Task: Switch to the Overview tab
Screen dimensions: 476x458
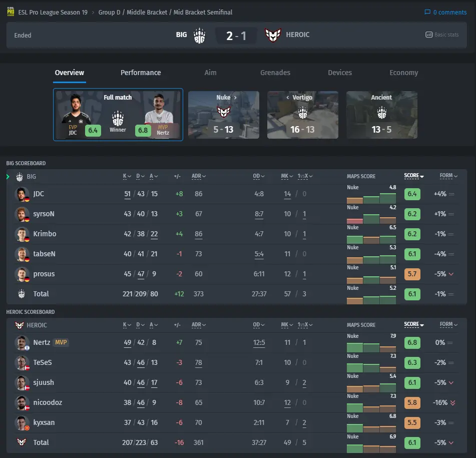Action: point(70,73)
